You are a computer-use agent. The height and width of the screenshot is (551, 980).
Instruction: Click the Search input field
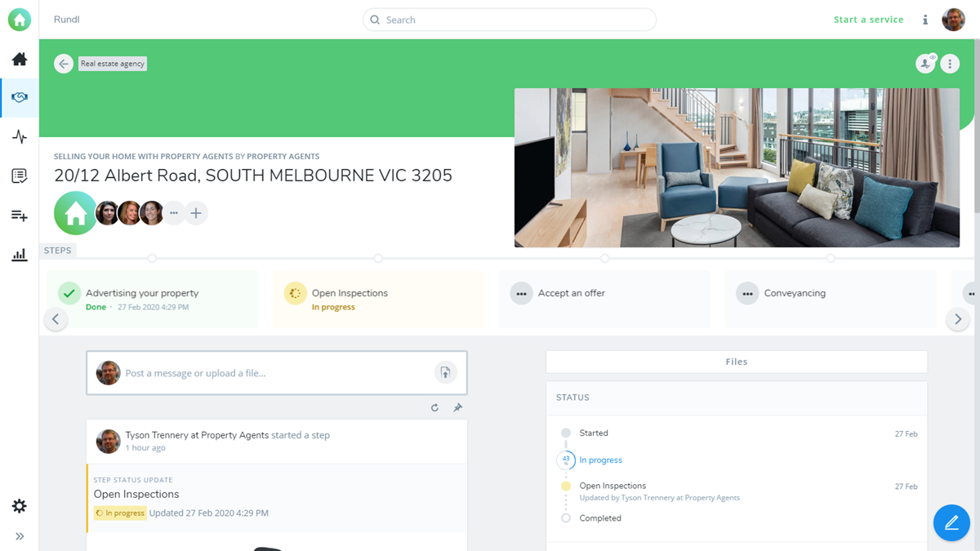click(510, 20)
